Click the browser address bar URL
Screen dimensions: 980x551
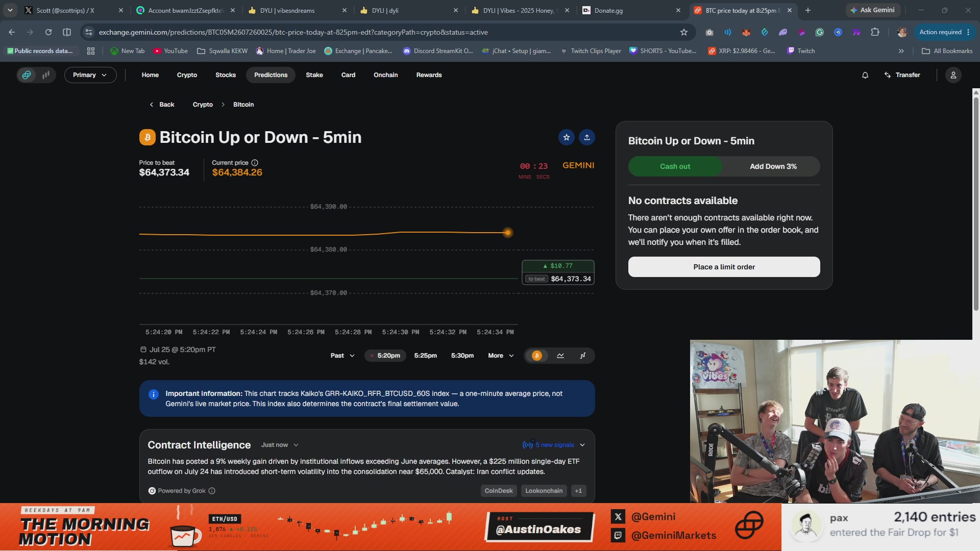293,32
